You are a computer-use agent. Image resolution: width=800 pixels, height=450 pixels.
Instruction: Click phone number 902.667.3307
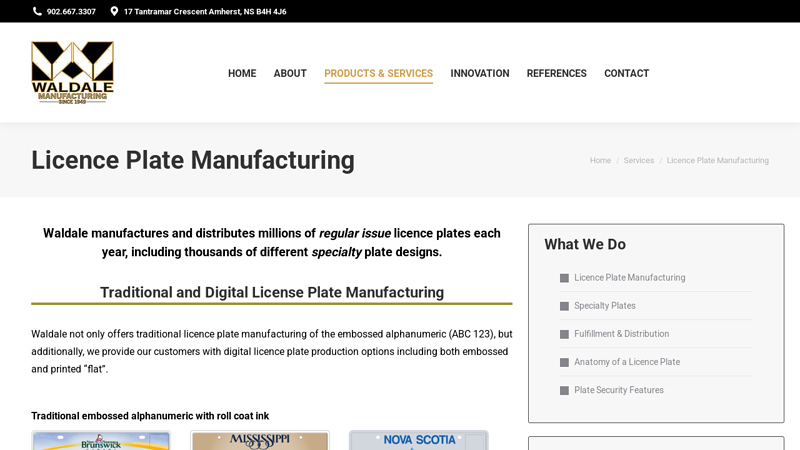71,12
